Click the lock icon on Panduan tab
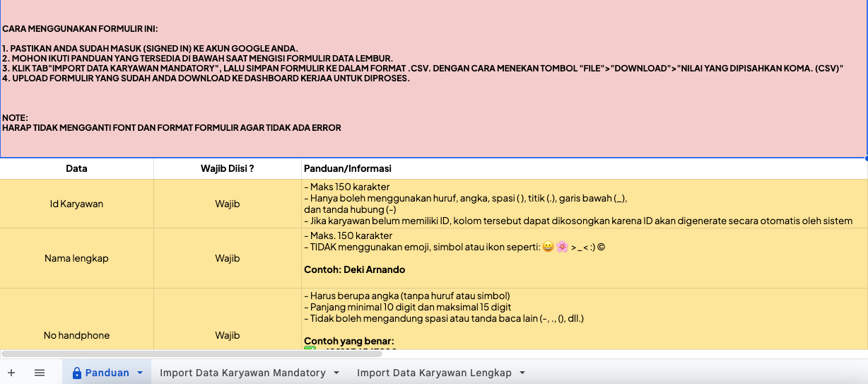 77,373
